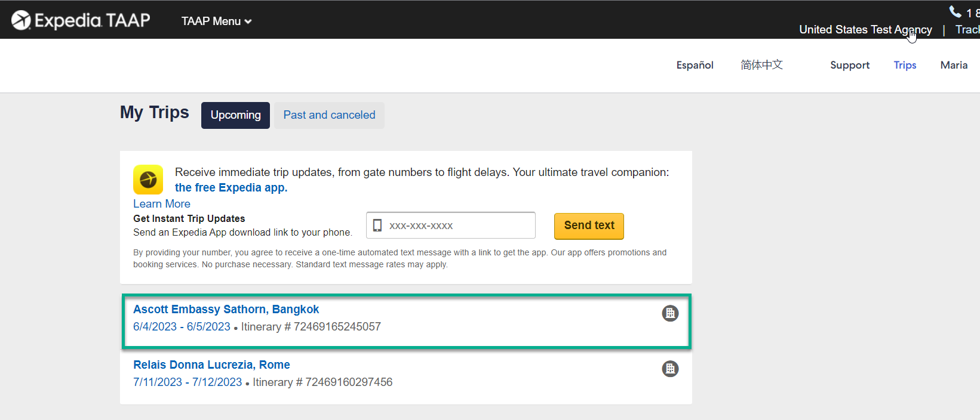Click the Learn More link

[162, 203]
